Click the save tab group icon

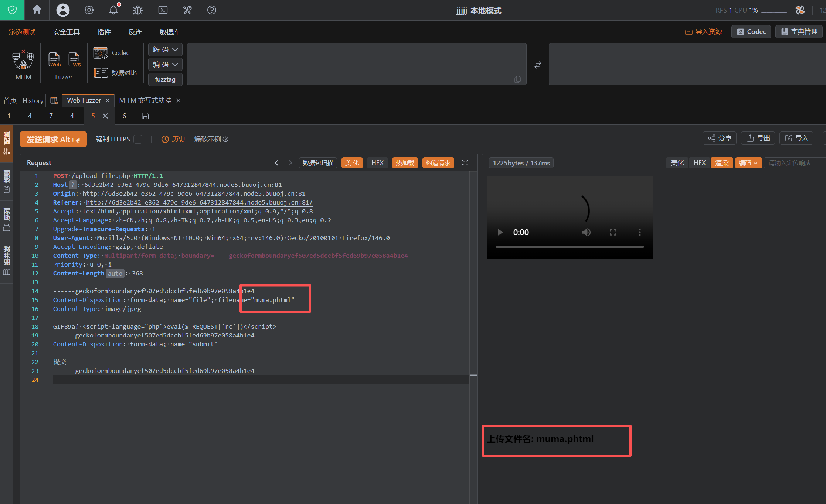pyautogui.click(x=145, y=116)
